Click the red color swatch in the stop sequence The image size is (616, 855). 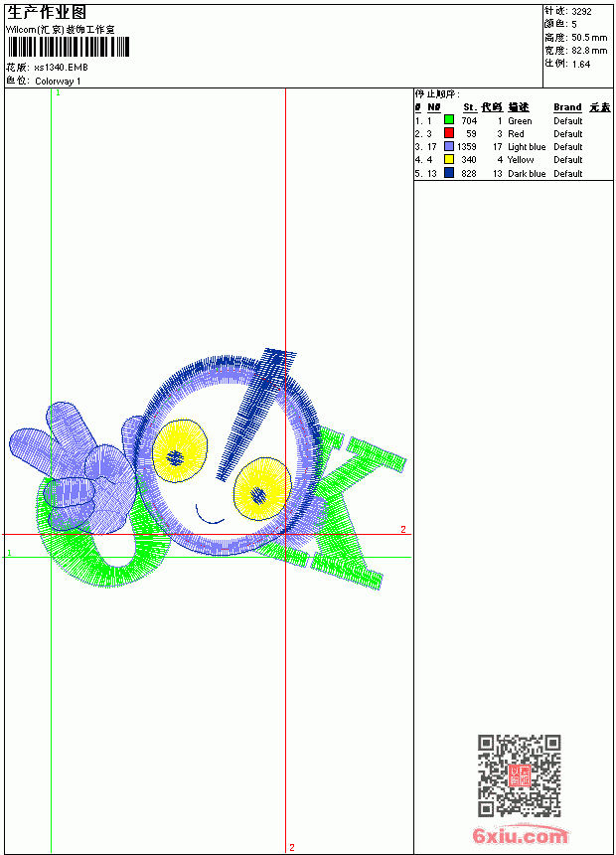449,133
